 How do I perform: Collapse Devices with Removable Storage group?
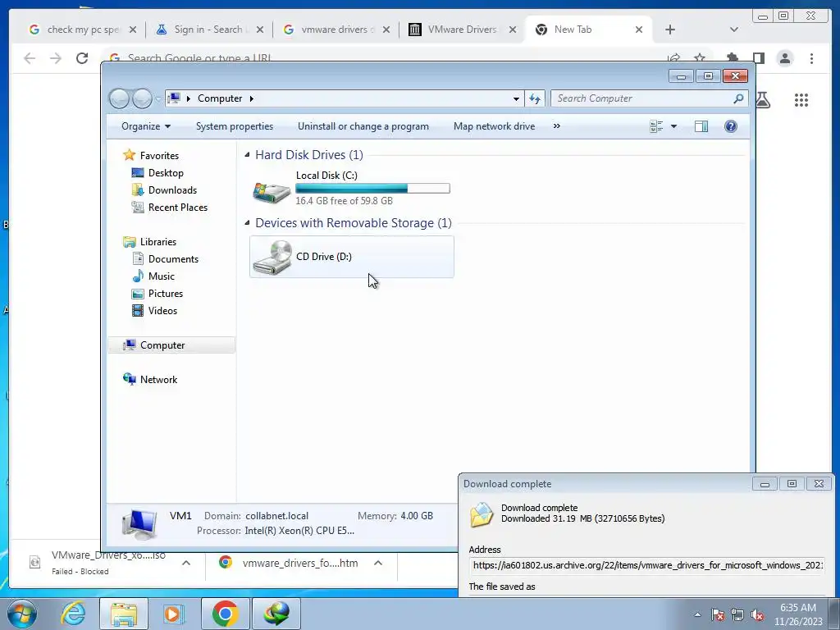247,223
